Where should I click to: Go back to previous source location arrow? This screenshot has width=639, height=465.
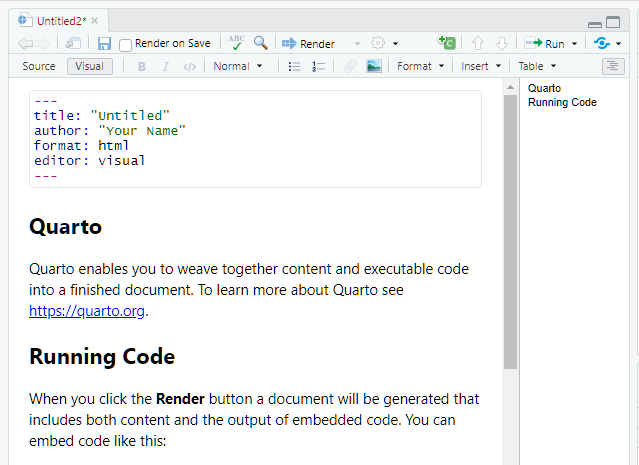tap(25, 43)
